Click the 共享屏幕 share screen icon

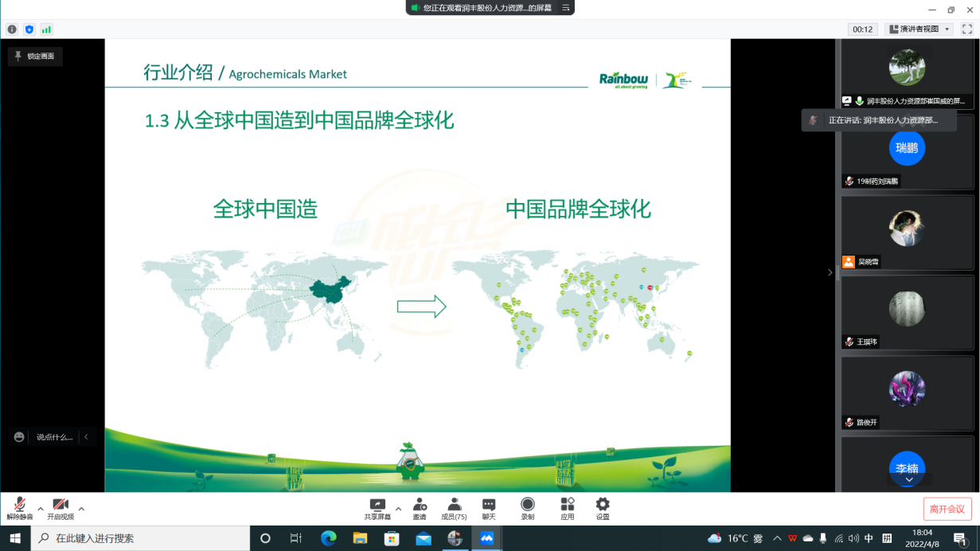[x=377, y=508]
